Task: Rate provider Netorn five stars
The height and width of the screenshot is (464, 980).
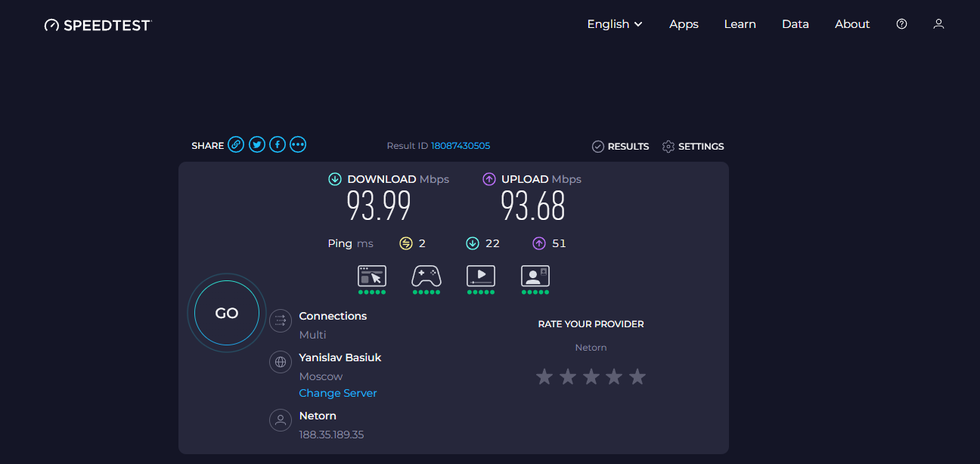Action: tap(637, 376)
